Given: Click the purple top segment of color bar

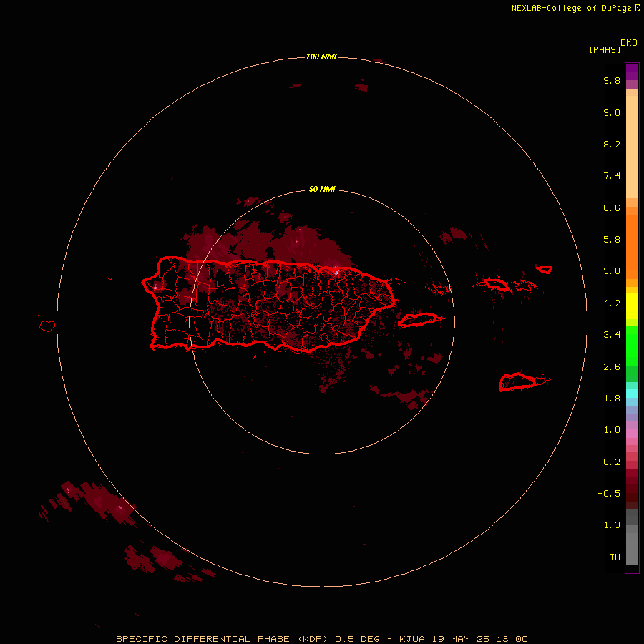Looking at the screenshot, I should (632, 72).
